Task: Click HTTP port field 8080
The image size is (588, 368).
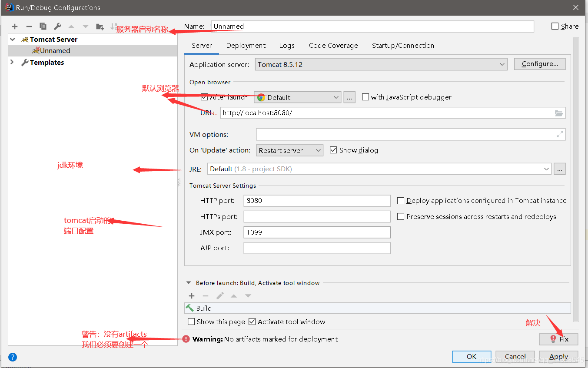Action: pos(317,200)
